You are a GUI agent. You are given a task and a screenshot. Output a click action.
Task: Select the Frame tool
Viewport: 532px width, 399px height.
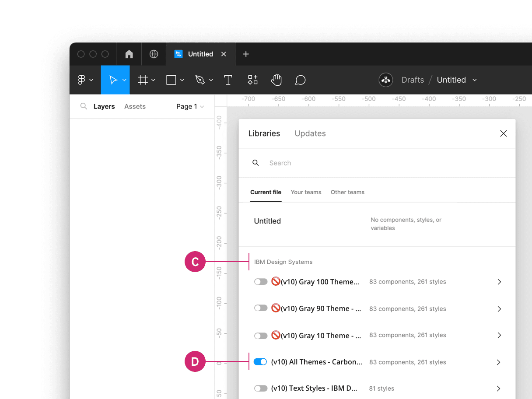click(x=143, y=80)
